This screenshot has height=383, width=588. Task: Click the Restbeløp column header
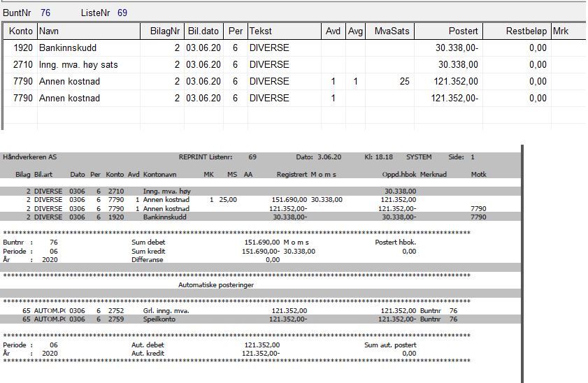[517, 31]
